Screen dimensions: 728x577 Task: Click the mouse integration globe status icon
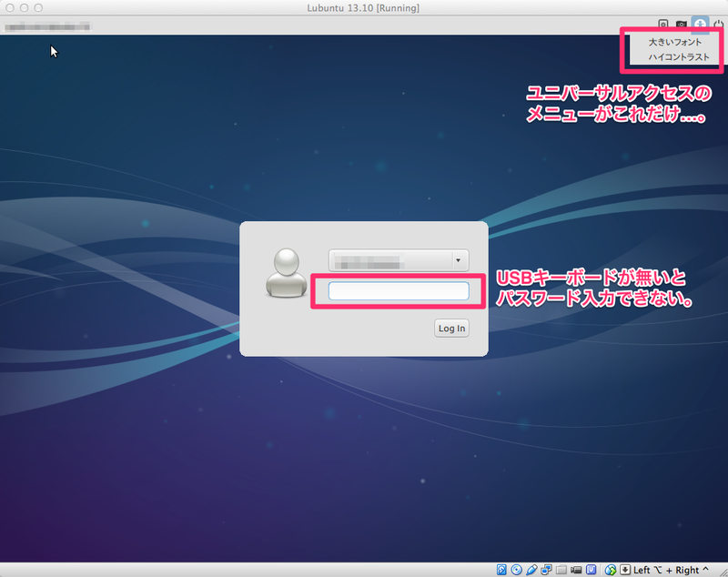610,570
